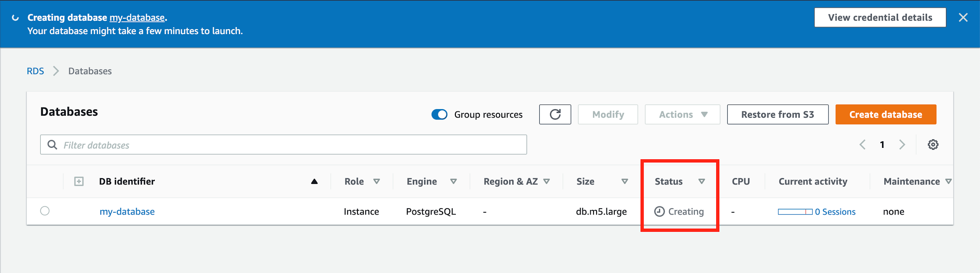Viewport: 980px width, 273px height.
Task: Click page number 1 in pagination
Action: pos(882,145)
